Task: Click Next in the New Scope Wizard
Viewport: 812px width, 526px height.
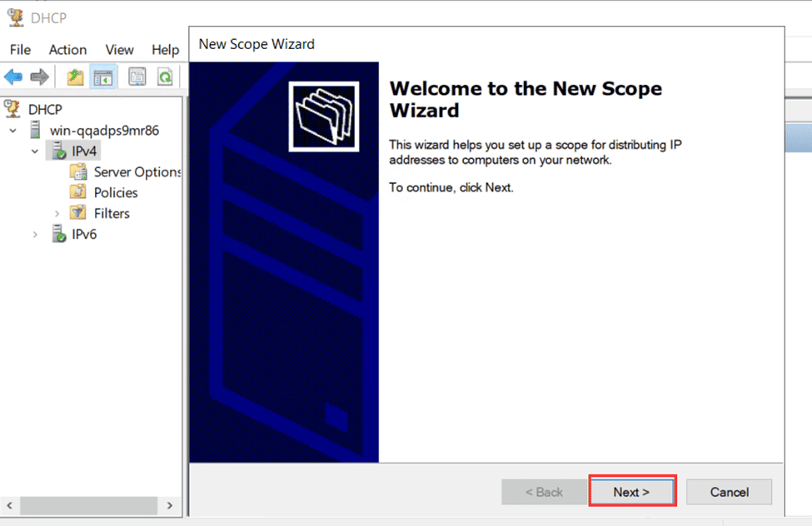Action: [632, 491]
